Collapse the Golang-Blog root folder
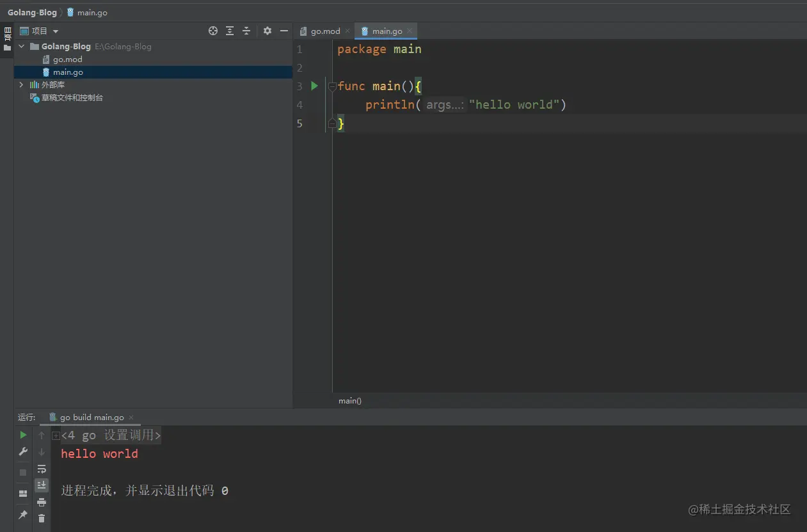807x532 pixels. point(21,47)
